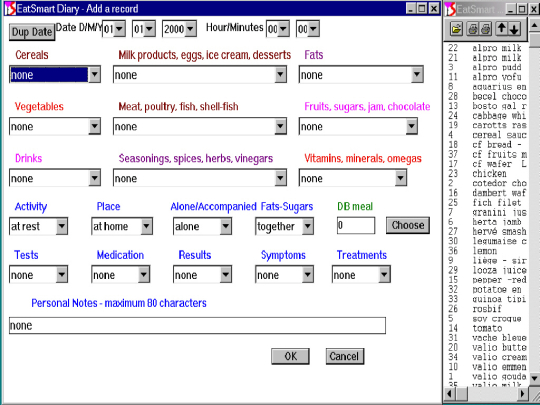
Task: Click the Dup Date button
Action: click(32, 32)
